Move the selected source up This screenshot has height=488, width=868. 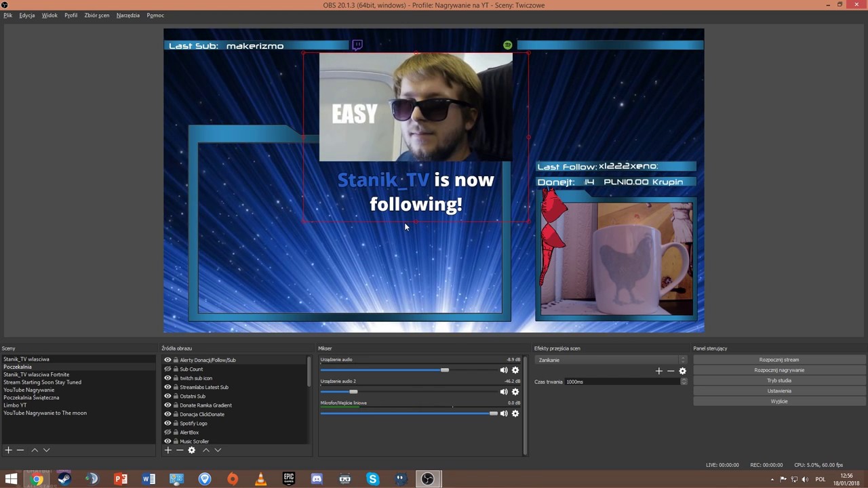(206, 450)
